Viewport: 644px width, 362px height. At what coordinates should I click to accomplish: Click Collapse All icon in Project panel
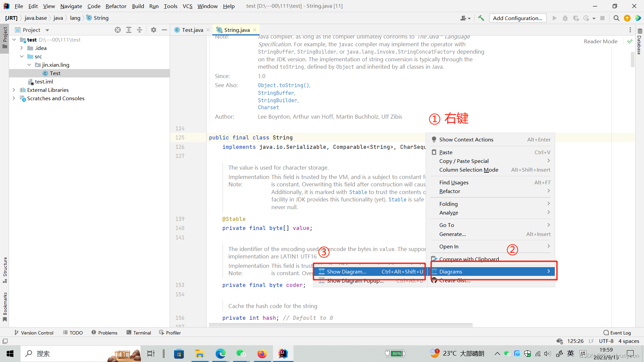click(140, 30)
